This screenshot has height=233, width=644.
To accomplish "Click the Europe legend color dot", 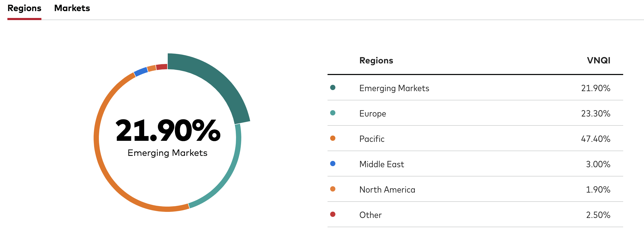I will click(x=333, y=113).
